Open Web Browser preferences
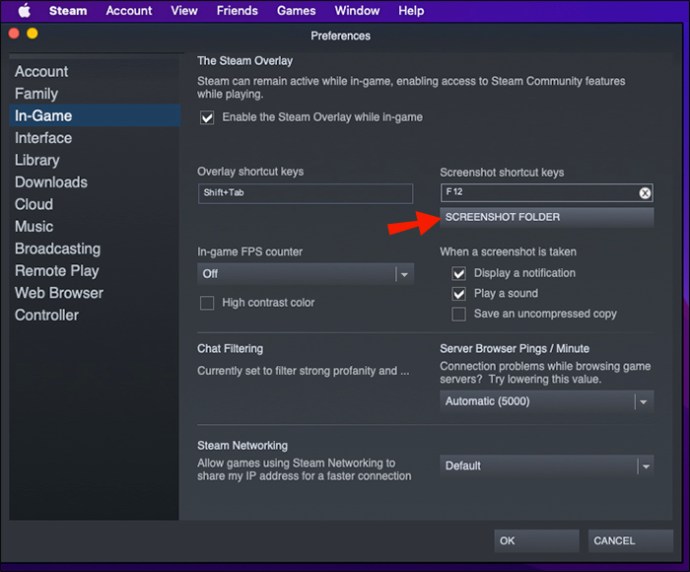Screen dimensions: 690x572 pos(95,293)
